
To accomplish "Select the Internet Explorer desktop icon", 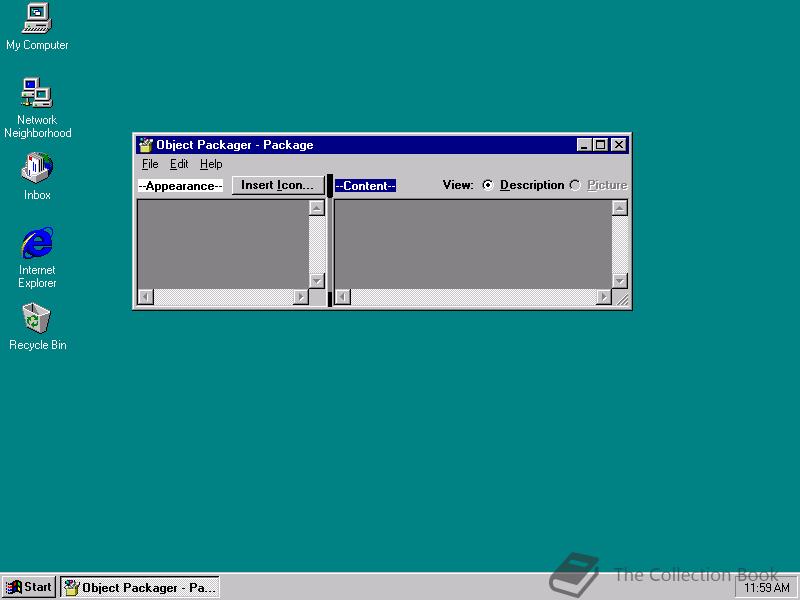I will [x=37, y=258].
